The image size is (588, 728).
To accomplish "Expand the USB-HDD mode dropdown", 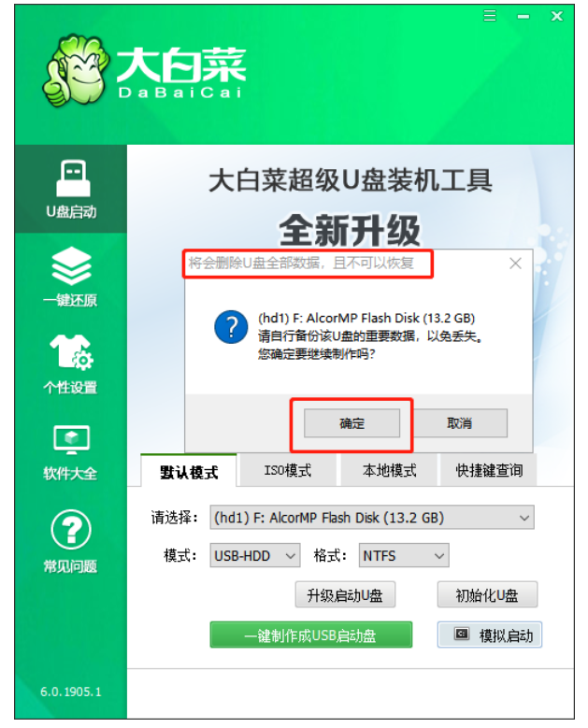I will pos(255,555).
